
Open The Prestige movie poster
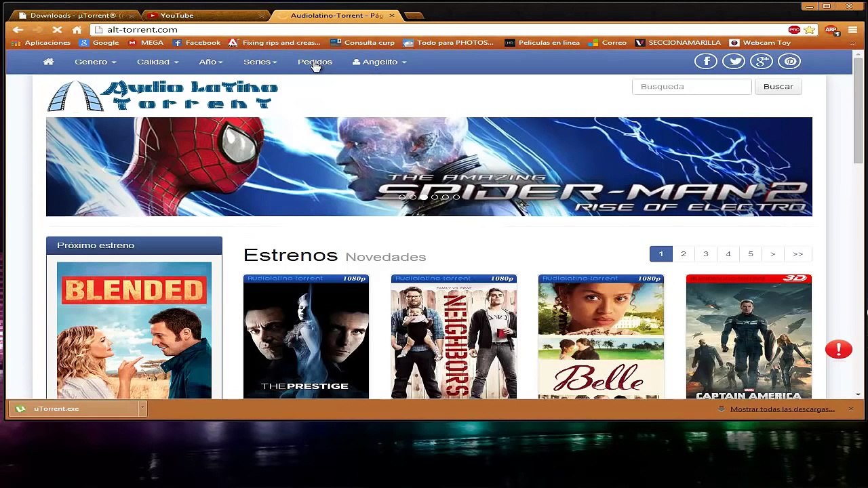(x=307, y=337)
